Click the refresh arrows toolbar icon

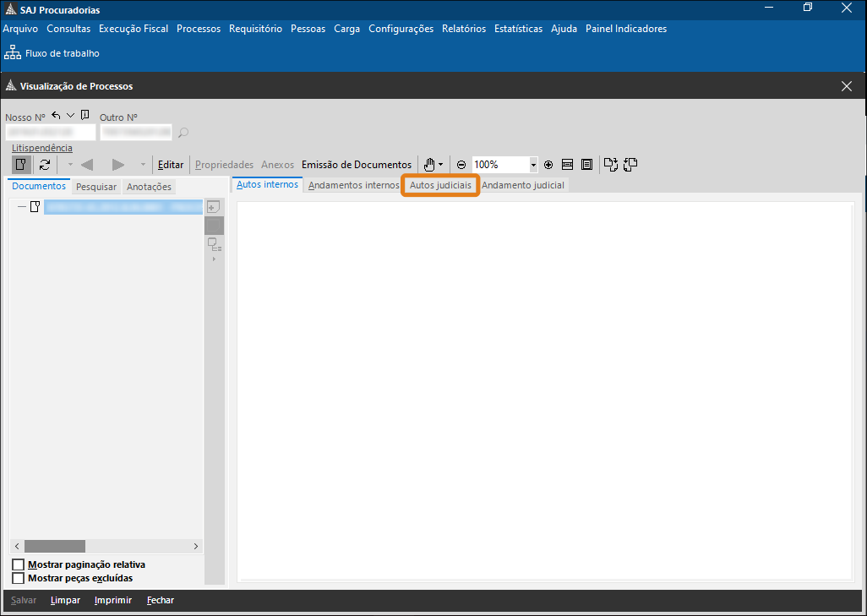pos(45,165)
